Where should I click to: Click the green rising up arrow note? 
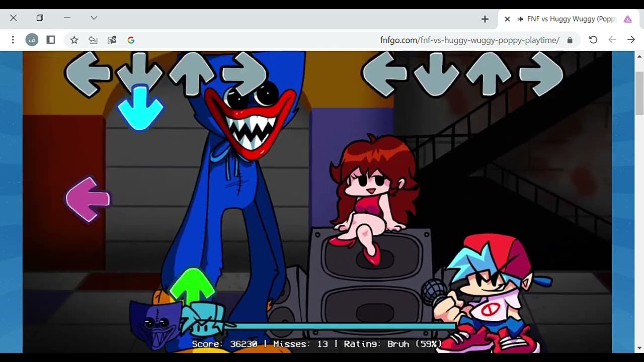coord(192,287)
